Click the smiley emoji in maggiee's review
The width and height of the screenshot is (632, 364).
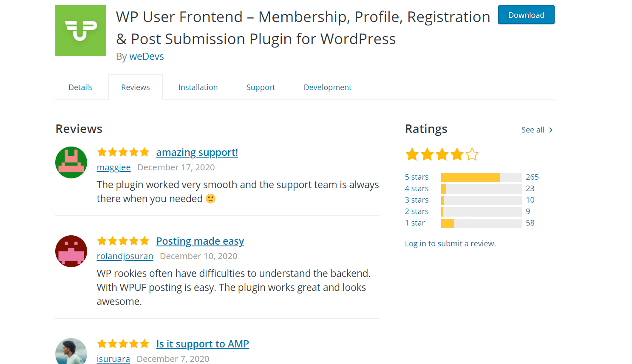(x=210, y=198)
